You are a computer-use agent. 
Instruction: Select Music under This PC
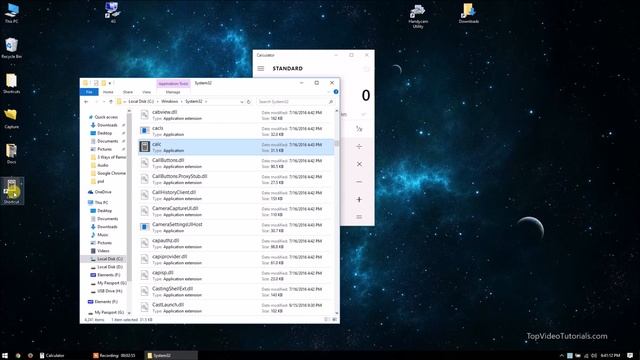point(102,235)
